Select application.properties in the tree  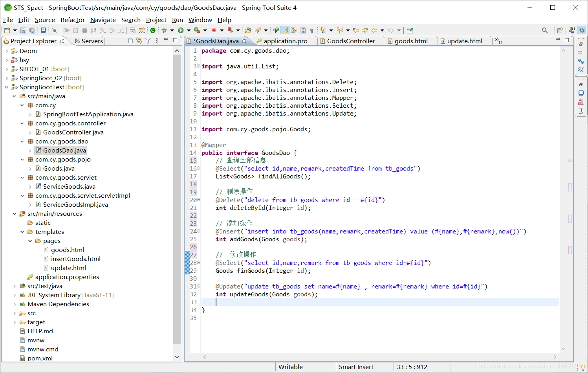(67, 277)
